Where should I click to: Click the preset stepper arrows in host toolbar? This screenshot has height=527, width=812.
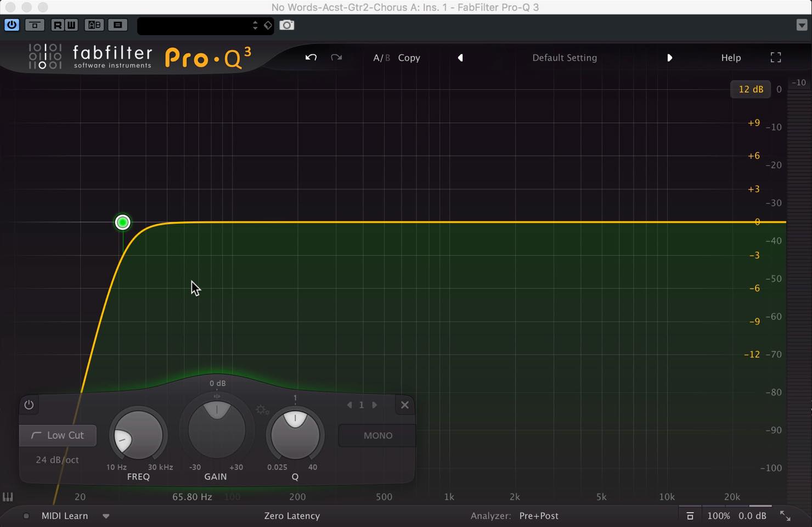pos(255,25)
